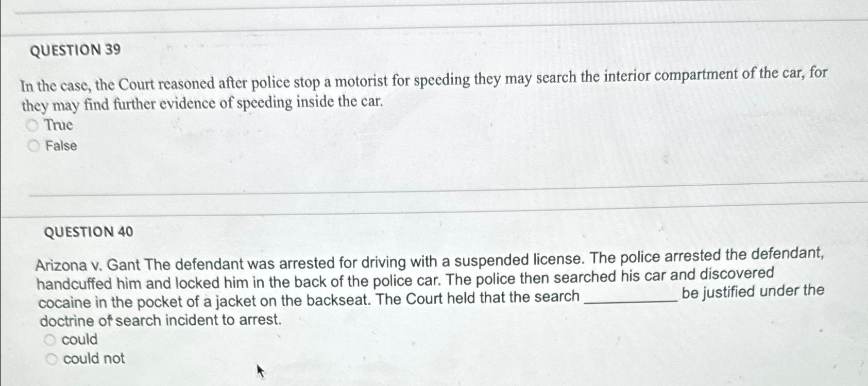Select the True radio button for Question 39

click(x=33, y=125)
